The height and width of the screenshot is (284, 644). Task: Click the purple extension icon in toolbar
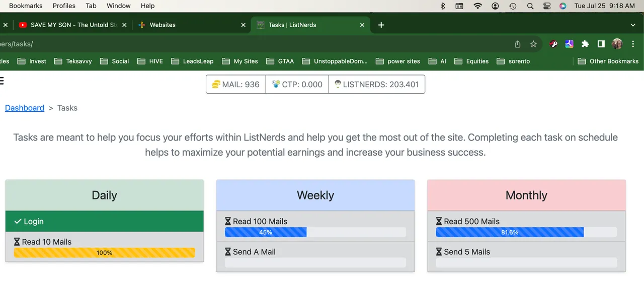[570, 44]
